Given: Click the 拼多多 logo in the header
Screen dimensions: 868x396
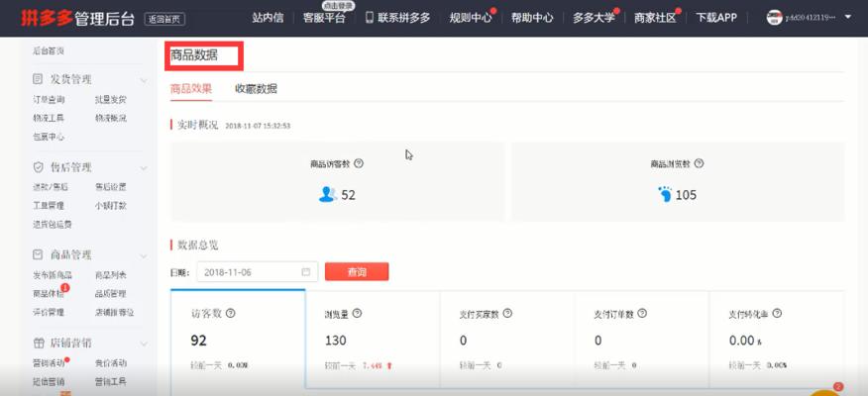Looking at the screenshot, I should pyautogui.click(x=47, y=18).
